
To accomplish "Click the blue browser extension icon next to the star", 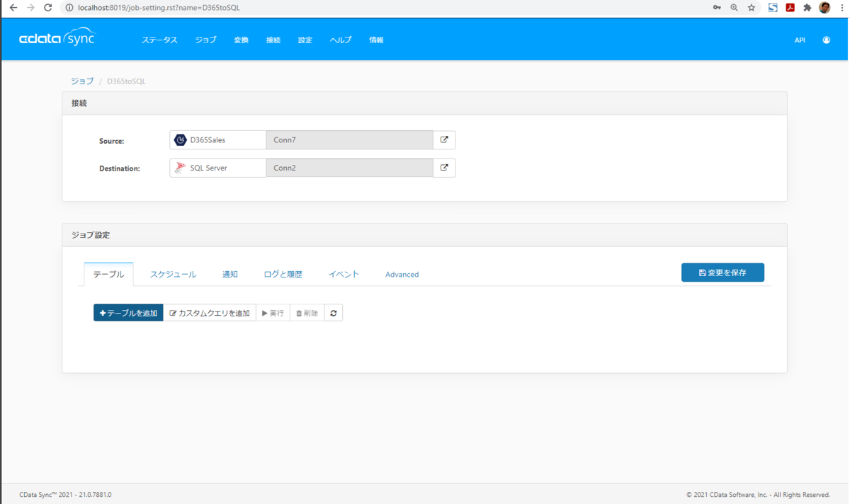I will coord(773,8).
